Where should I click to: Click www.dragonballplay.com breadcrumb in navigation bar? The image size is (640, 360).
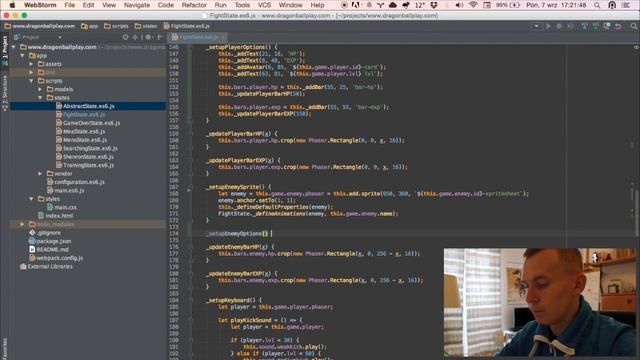[40, 26]
